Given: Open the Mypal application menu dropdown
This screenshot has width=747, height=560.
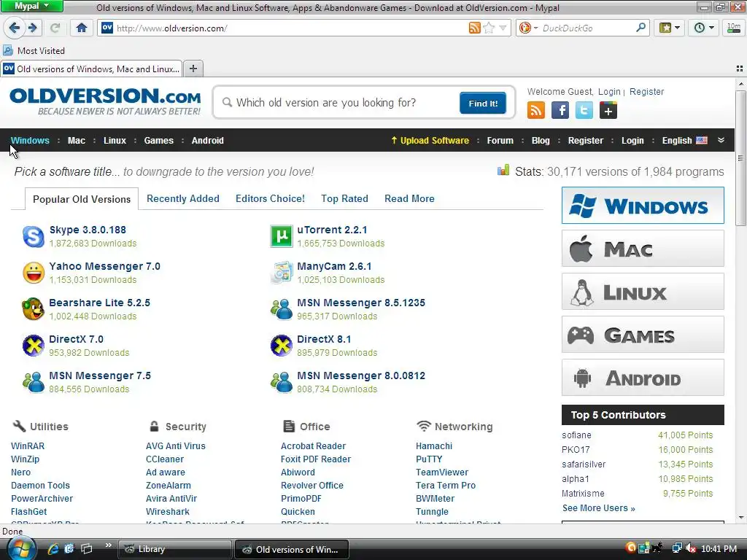Looking at the screenshot, I should (x=32, y=6).
